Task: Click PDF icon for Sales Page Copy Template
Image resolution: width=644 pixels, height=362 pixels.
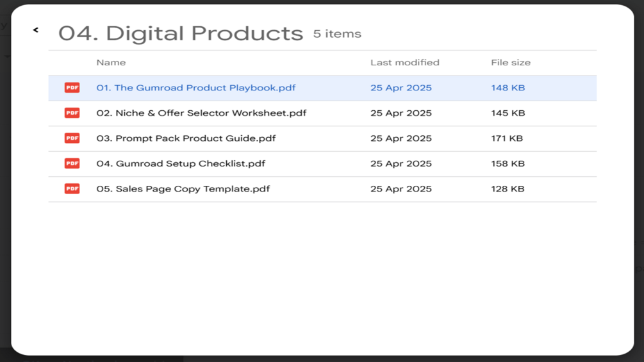Action: point(72,189)
